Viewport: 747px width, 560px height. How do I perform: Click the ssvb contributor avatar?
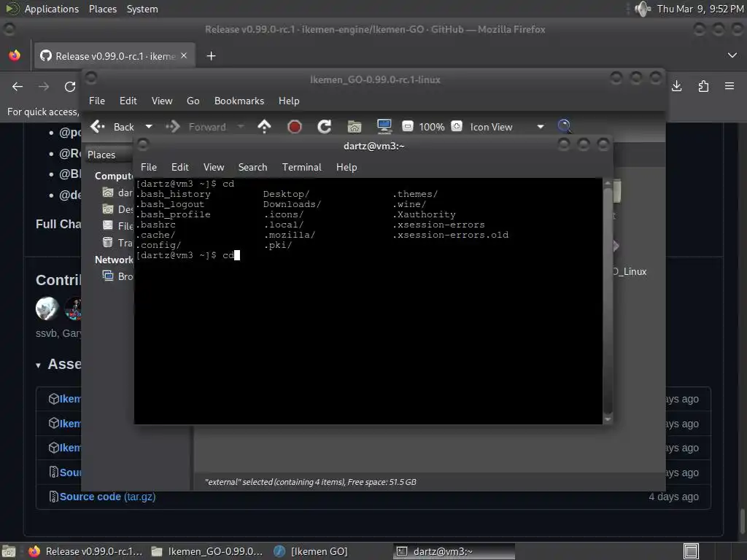tap(47, 308)
